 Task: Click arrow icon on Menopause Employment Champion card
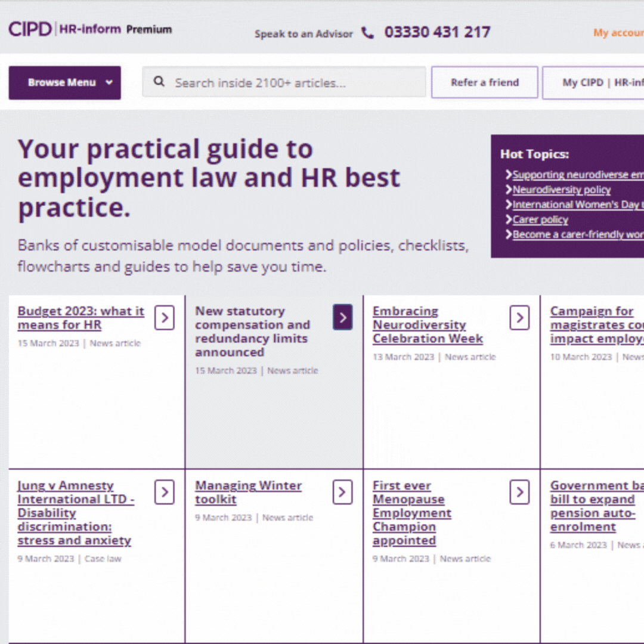click(519, 493)
